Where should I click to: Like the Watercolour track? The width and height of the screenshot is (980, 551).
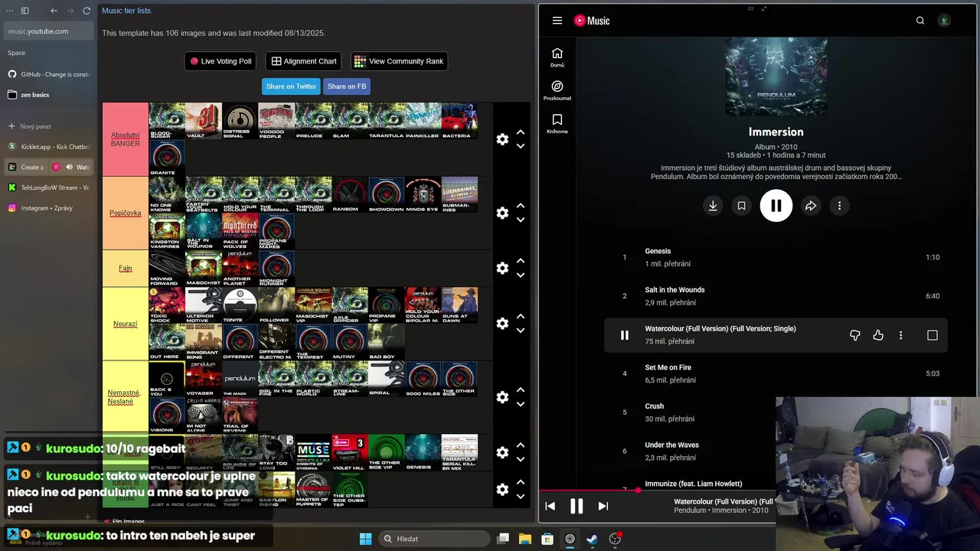click(878, 335)
